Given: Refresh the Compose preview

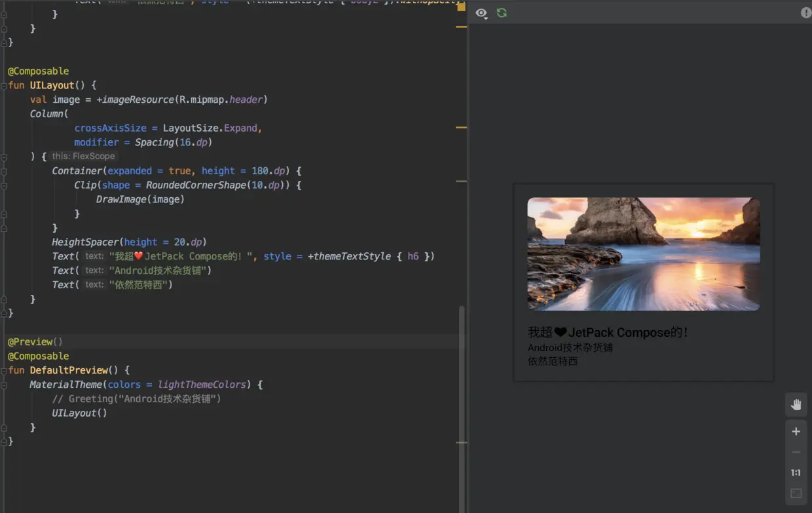Looking at the screenshot, I should tap(502, 12).
